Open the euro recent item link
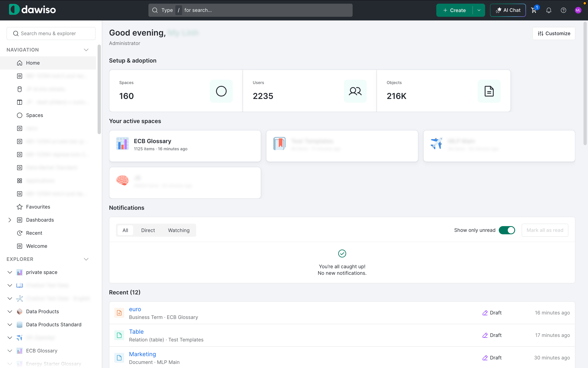The image size is (588, 368). click(135, 309)
